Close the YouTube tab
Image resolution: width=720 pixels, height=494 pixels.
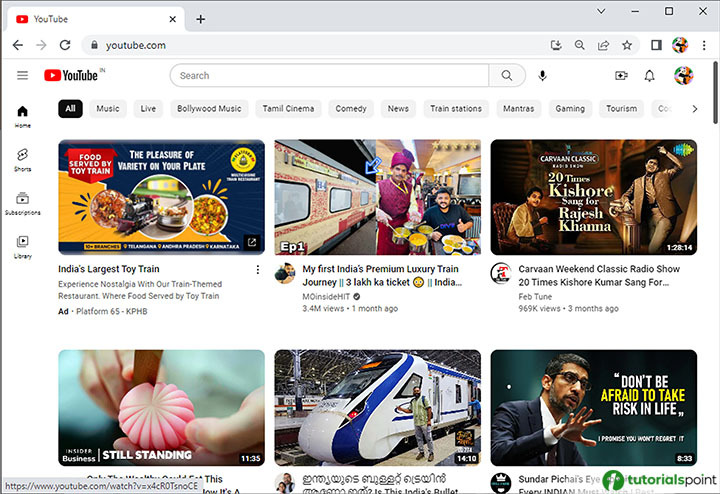[172, 19]
